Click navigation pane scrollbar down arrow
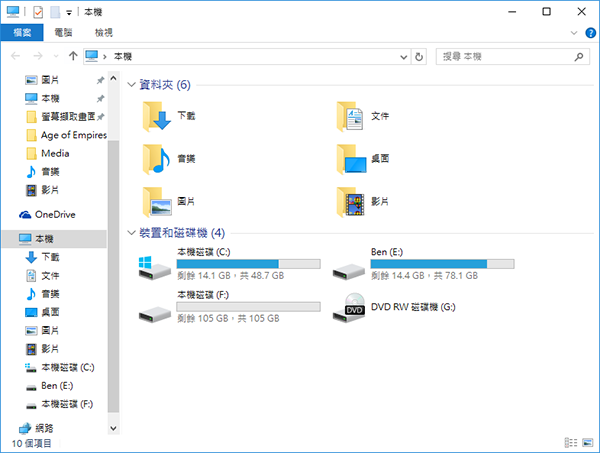This screenshot has width=600, height=453. pyautogui.click(x=113, y=428)
